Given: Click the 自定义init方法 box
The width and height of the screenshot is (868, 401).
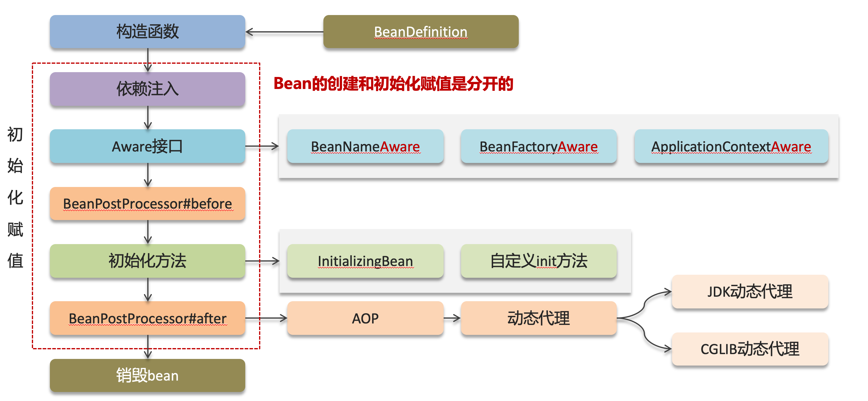Looking at the screenshot, I should [539, 261].
